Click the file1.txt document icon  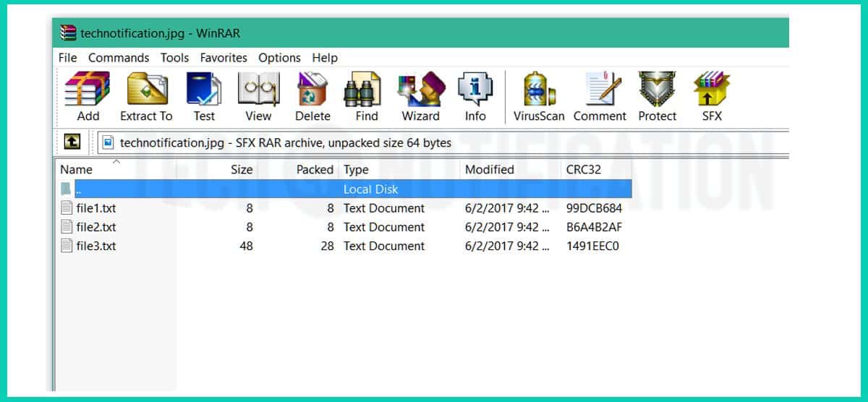tap(67, 208)
